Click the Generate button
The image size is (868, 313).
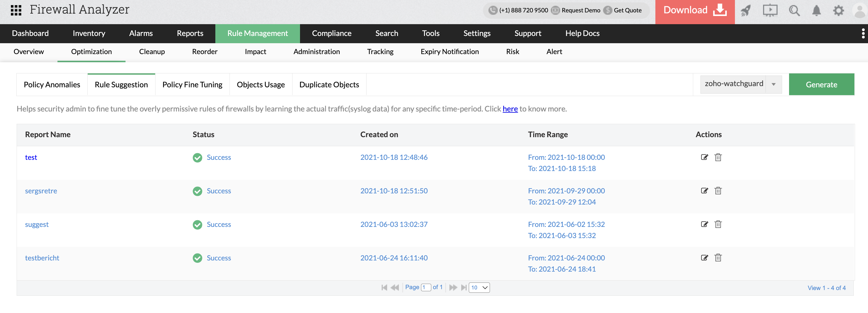[821, 84]
